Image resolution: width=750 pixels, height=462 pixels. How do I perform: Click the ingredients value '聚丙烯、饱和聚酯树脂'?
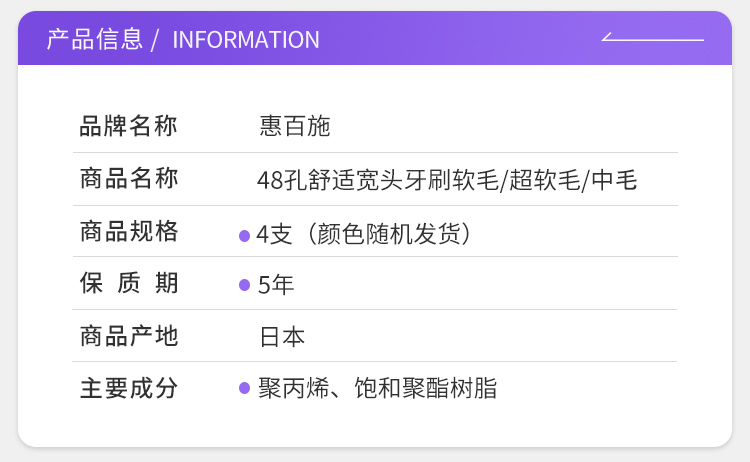click(x=378, y=388)
